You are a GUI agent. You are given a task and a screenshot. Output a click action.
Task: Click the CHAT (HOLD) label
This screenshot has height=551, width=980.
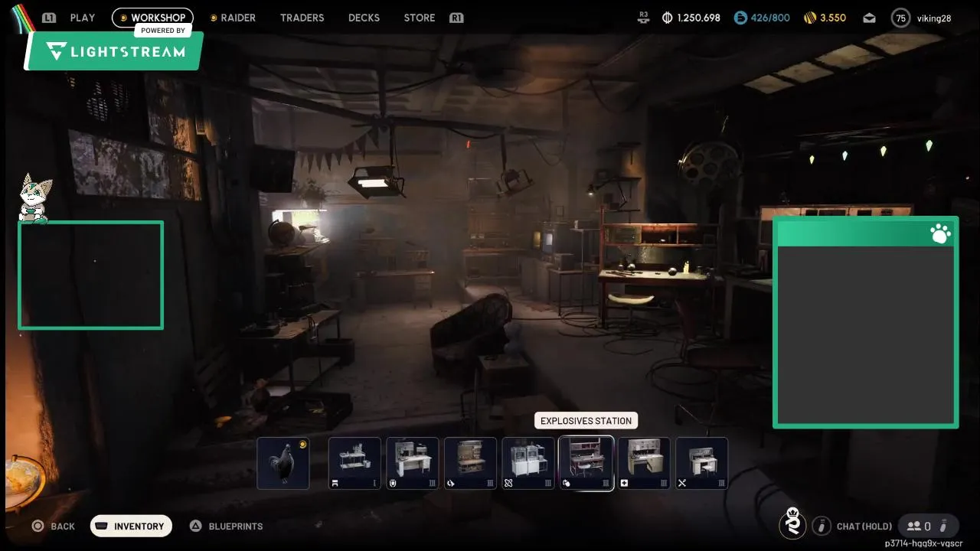tap(864, 527)
